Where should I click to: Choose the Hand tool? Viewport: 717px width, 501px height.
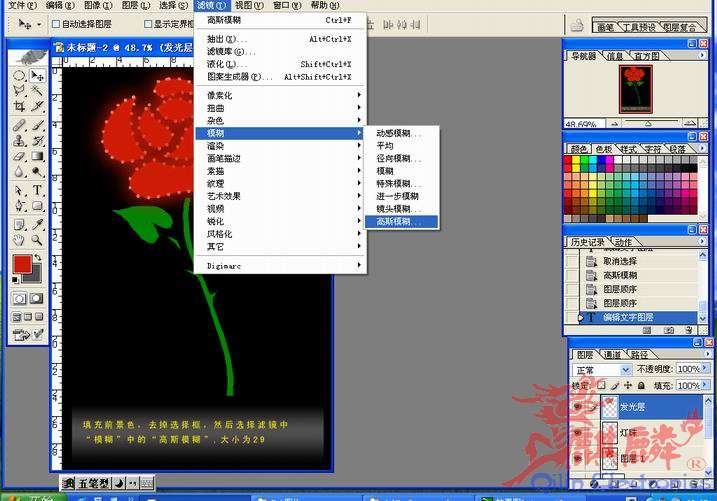tap(19, 240)
